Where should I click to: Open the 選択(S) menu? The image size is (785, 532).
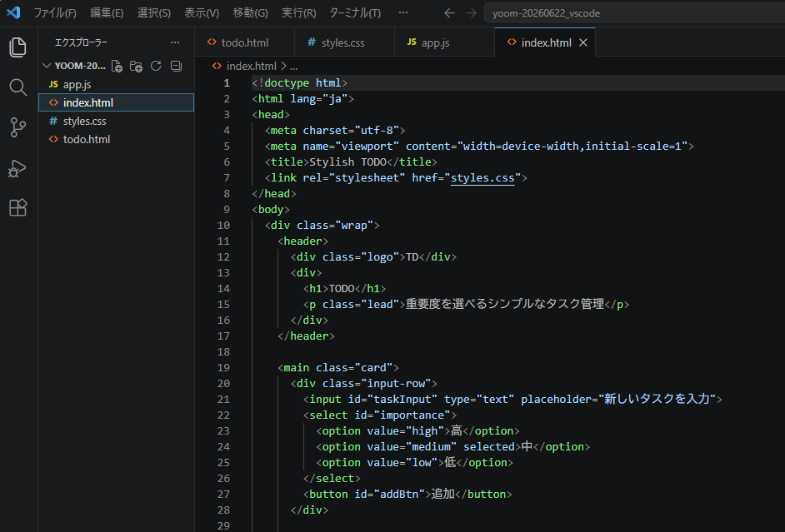[x=154, y=13]
